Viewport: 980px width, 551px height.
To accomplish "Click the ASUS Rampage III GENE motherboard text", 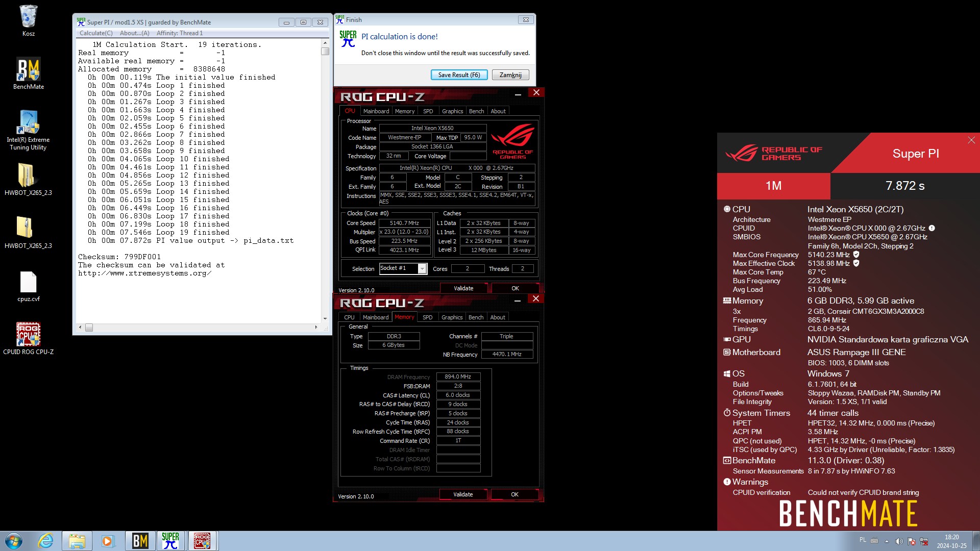I will (856, 352).
